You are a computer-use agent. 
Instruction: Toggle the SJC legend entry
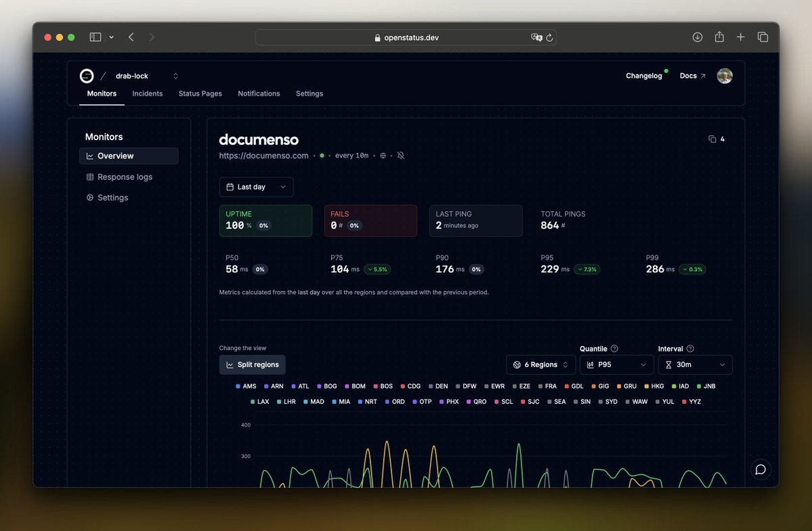click(x=530, y=402)
